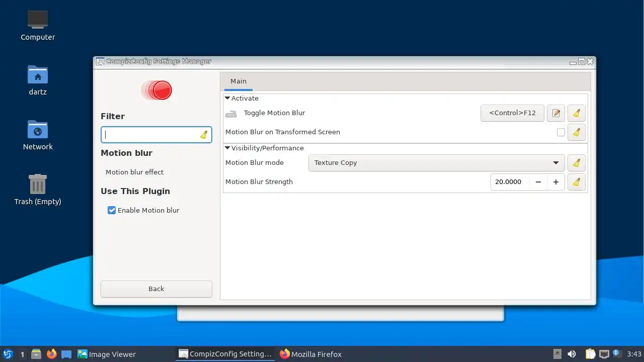Open the Motion Blur mode dropdown
This screenshot has width=644, height=362.
click(436, 163)
